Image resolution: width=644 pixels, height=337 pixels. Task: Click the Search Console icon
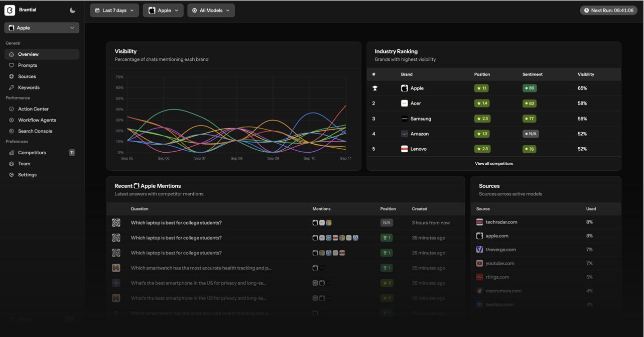coord(12,131)
